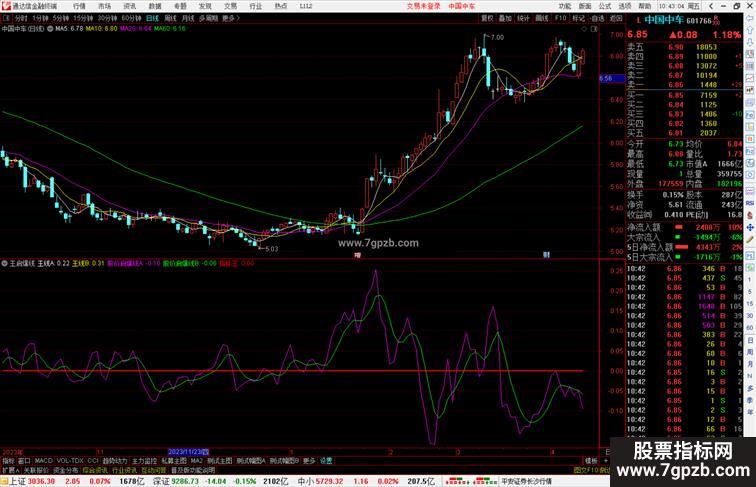Image resolution: width=756 pixels, height=487 pixels.
Task: Click the 画线 drawing button
Action: coord(542,18)
